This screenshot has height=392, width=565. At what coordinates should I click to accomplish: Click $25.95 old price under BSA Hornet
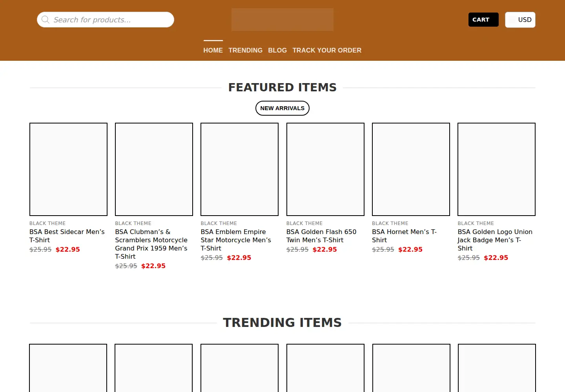click(383, 249)
